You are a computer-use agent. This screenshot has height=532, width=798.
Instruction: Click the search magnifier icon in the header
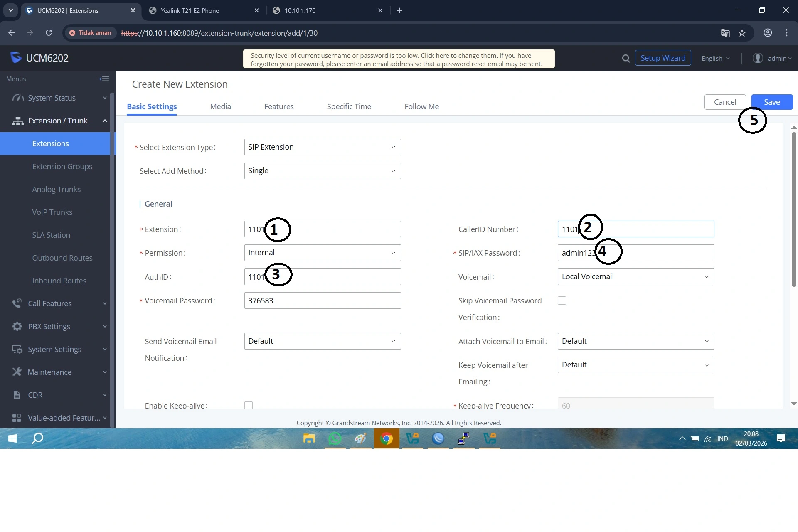[x=626, y=59]
